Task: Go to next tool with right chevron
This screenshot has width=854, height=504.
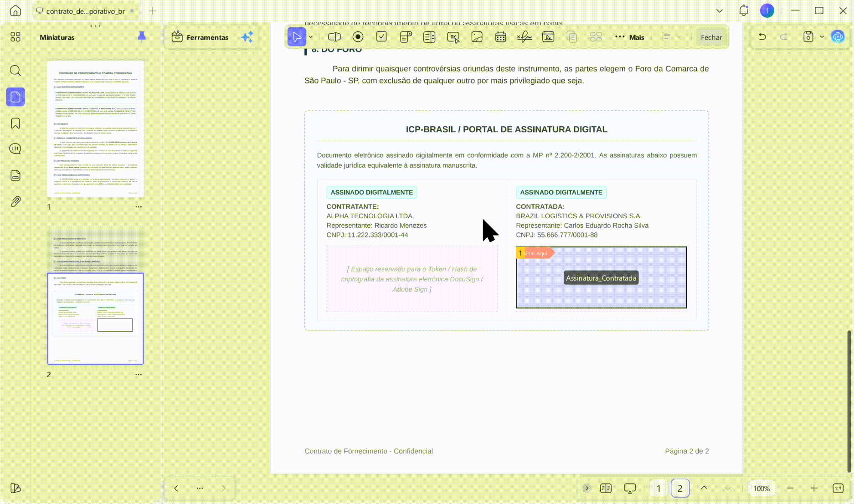Action: click(x=223, y=488)
